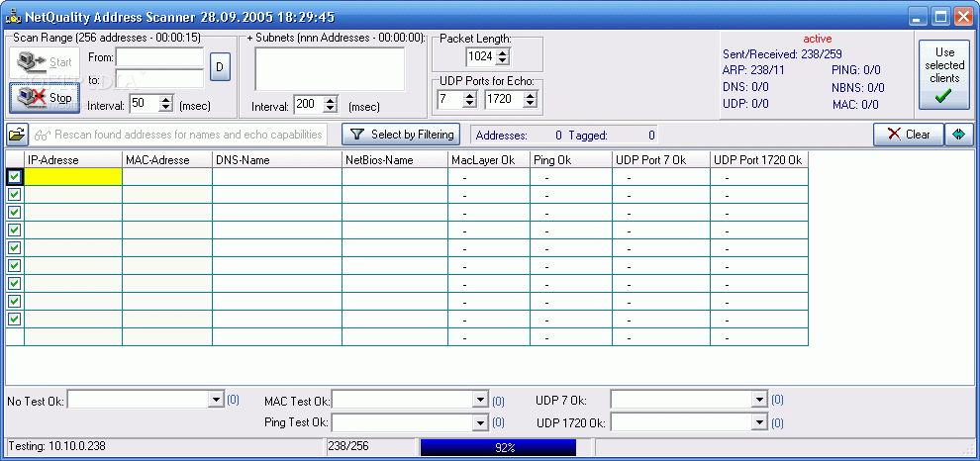Viewport: 980px width, 461px height.
Task: Open the Ping Test Ok dropdown
Action: point(481,422)
